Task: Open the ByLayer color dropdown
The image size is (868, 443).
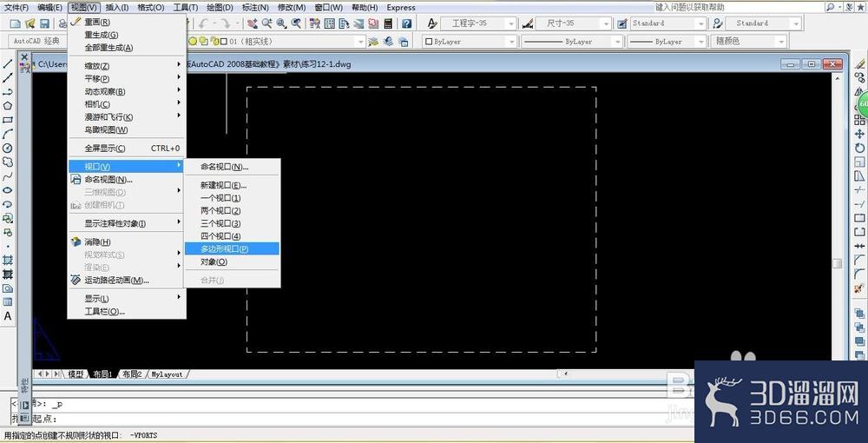Action: pyautogui.click(x=511, y=42)
